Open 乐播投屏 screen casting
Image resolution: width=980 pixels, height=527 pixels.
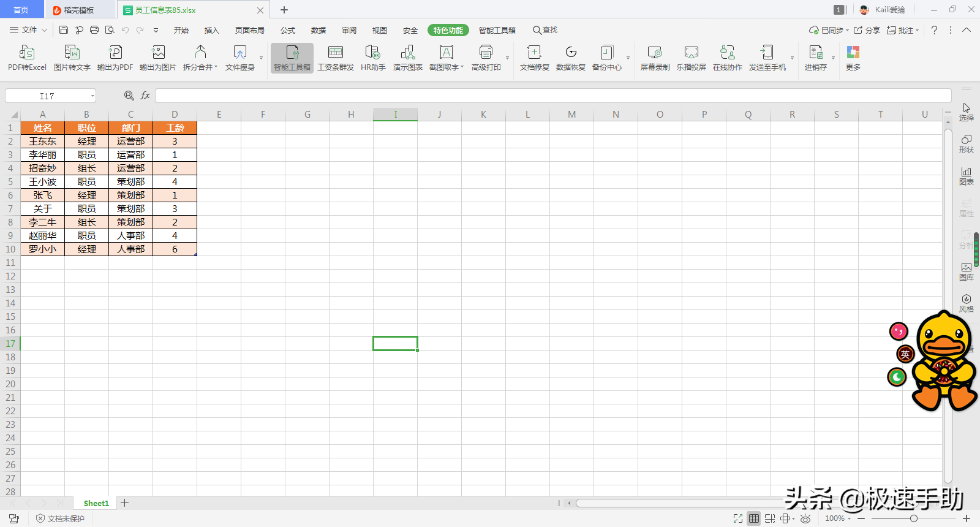692,58
